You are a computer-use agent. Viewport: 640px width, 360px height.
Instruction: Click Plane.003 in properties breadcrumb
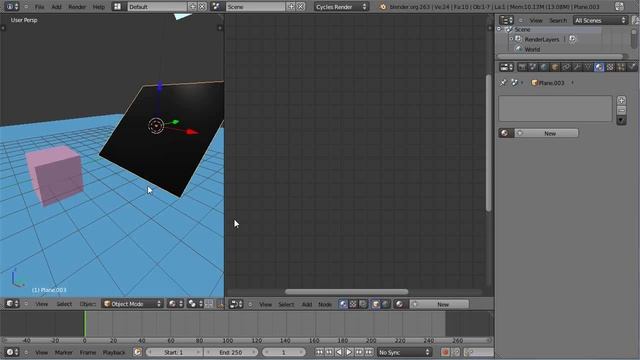click(548, 83)
